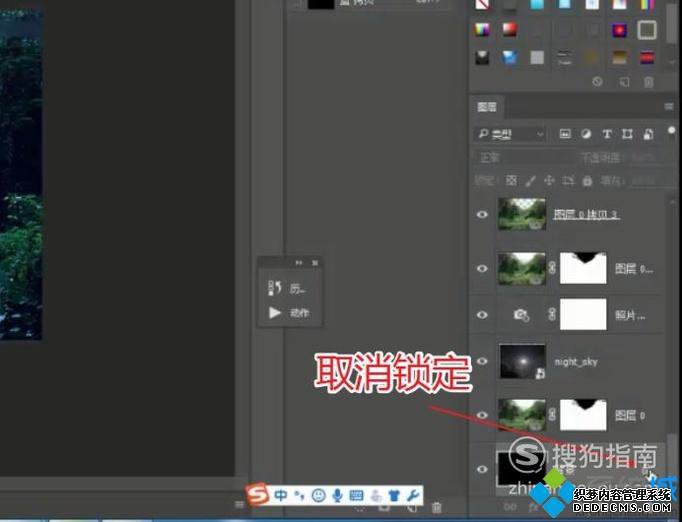Screen dimensions: 682x522
Task: Click the forest image on canvas
Action: point(20,174)
